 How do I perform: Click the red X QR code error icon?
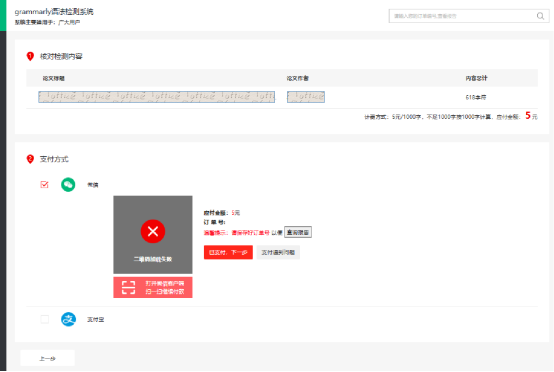153,231
